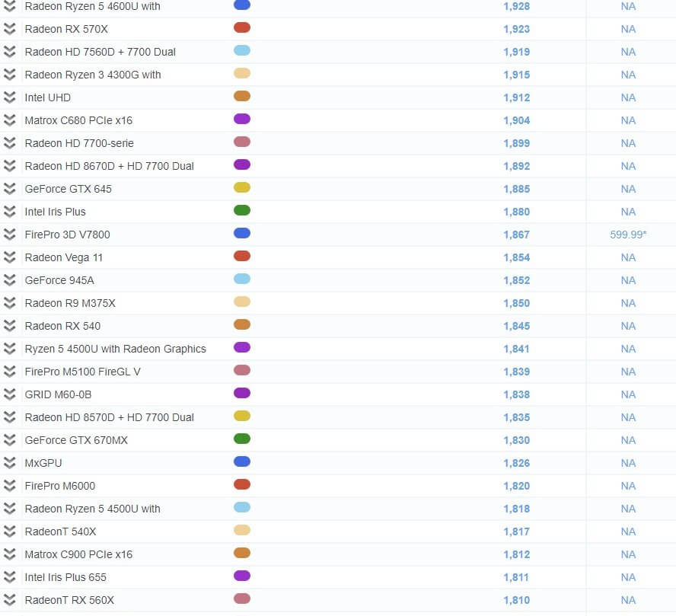This screenshot has width=676, height=616.
Task: Click the NA price for GeForce 945A
Action: pos(628,280)
